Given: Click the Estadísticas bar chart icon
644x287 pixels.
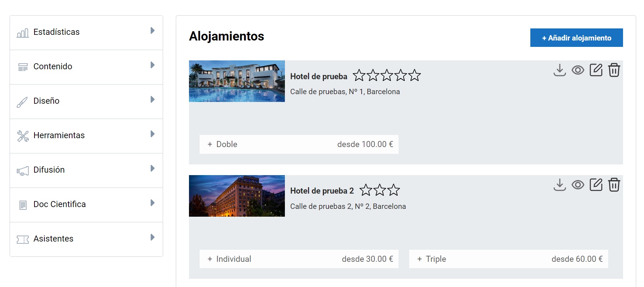Looking at the screenshot, I should point(23,33).
